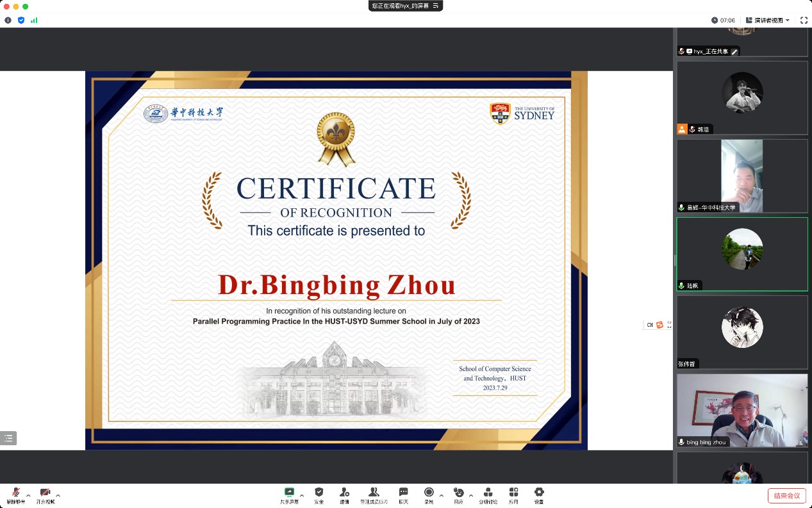Enter full screen mode via top-right icon
Viewport: 812px width, 508px height.
click(x=804, y=20)
